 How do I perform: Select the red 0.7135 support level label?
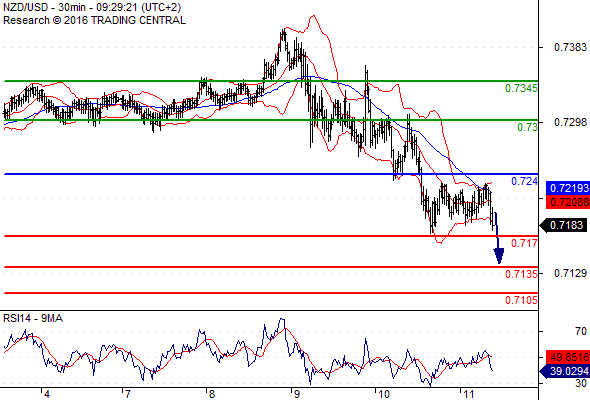[521, 274]
